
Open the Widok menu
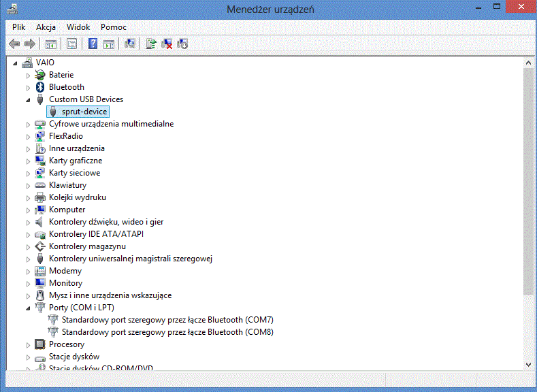78,27
